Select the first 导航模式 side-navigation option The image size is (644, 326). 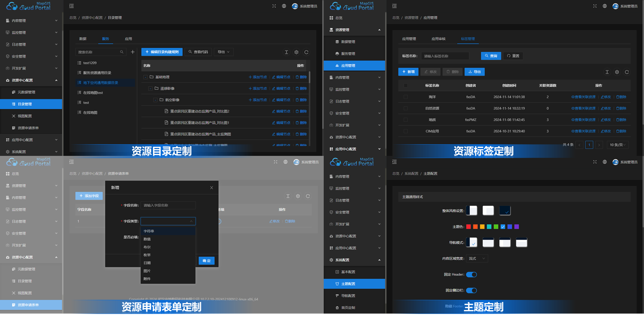[x=471, y=242]
